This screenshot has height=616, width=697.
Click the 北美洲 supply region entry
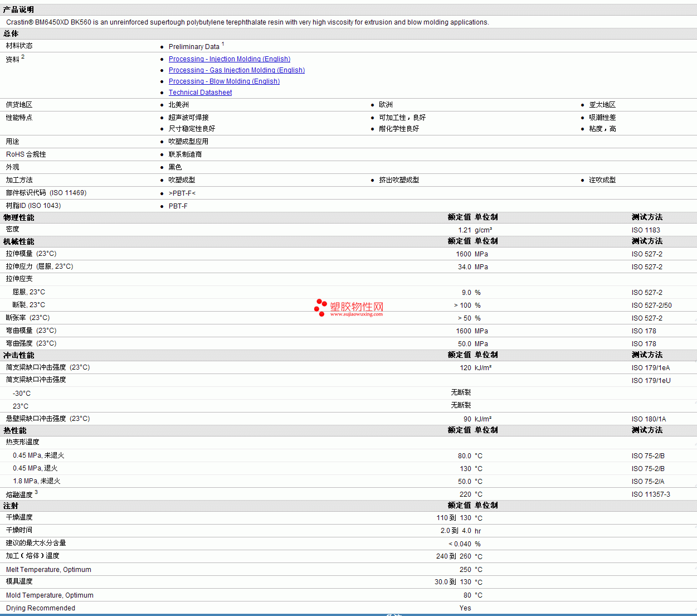point(179,105)
